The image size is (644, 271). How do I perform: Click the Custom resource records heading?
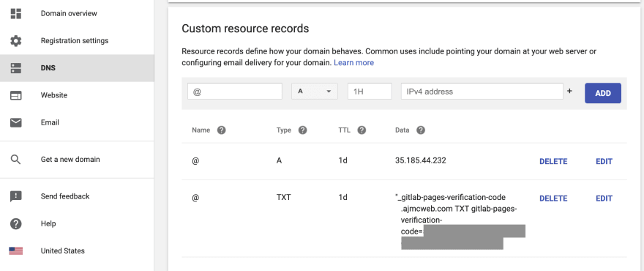pyautogui.click(x=245, y=29)
